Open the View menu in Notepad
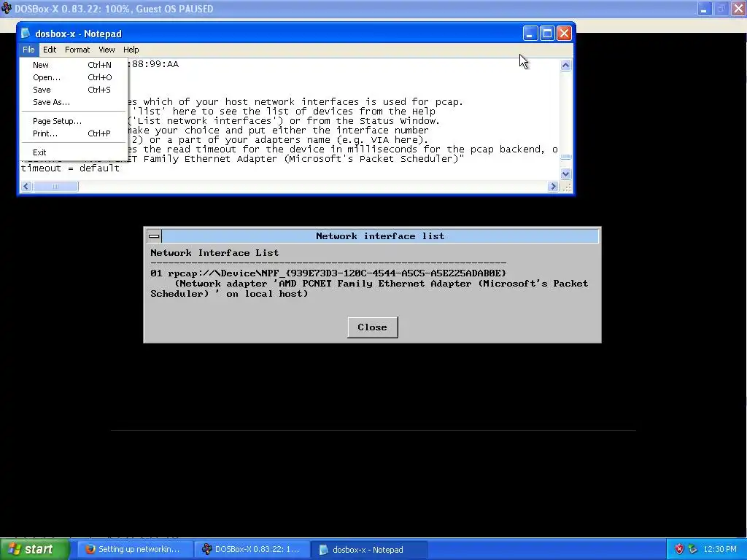Viewport: 747px width, 560px height. [x=107, y=50]
